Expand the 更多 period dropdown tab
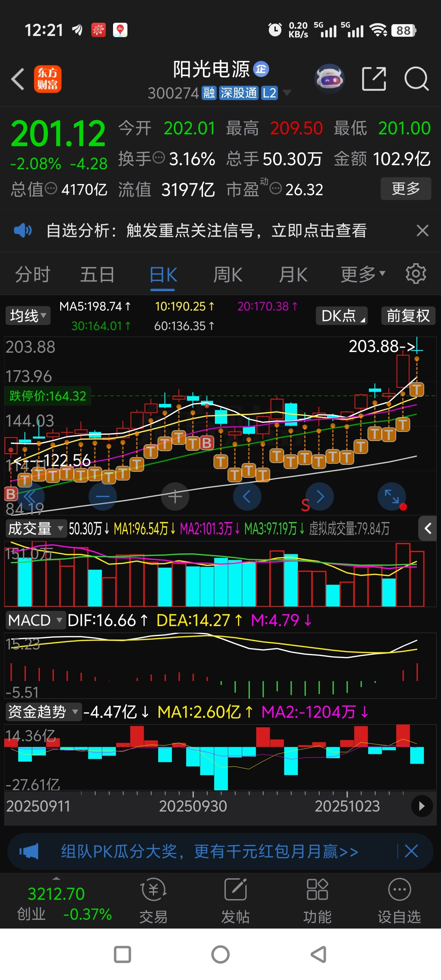441x980 pixels. click(x=363, y=274)
